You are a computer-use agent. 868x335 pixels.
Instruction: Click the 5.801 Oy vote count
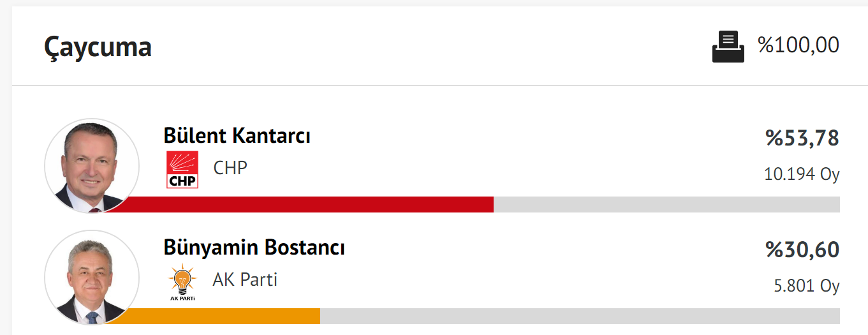(x=807, y=286)
